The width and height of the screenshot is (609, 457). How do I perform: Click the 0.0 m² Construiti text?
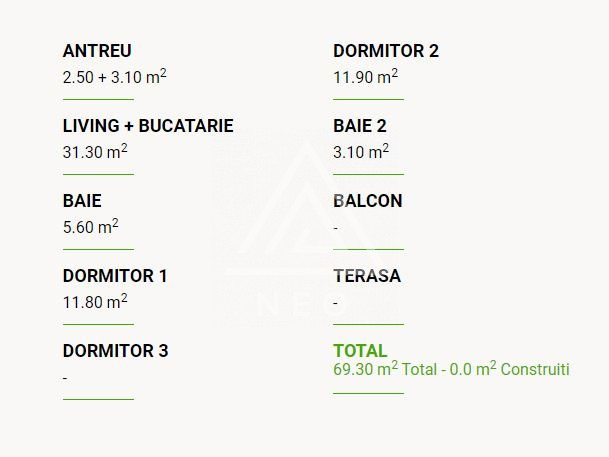tap(510, 369)
